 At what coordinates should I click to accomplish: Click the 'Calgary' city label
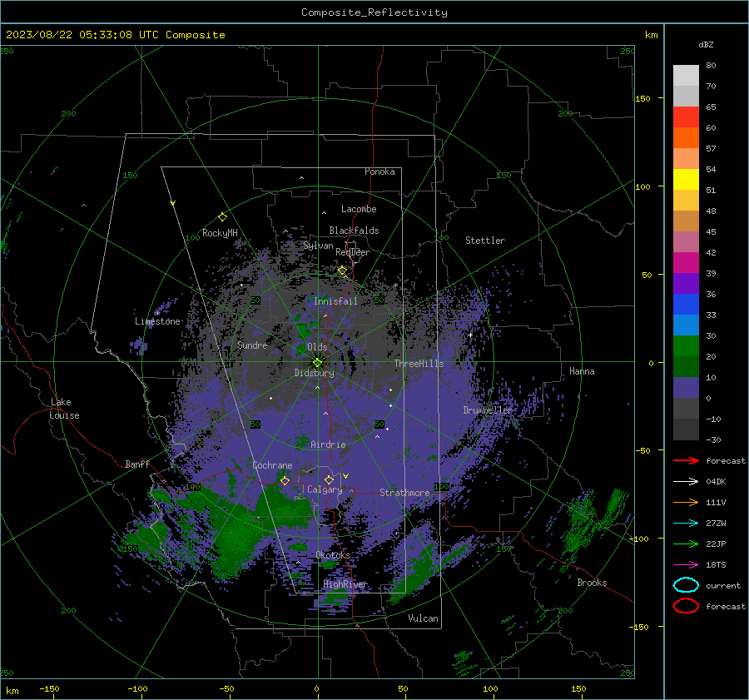pos(325,489)
